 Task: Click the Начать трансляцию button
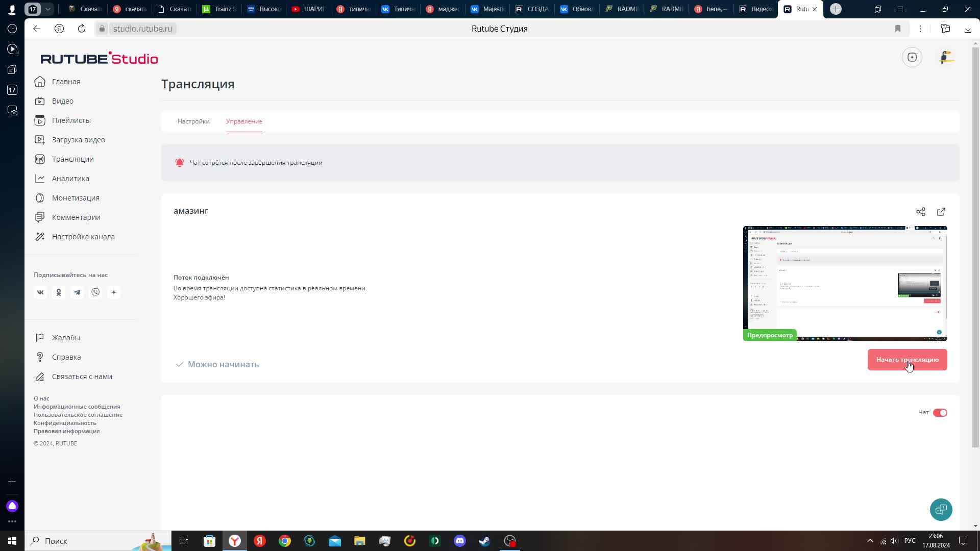(x=907, y=360)
